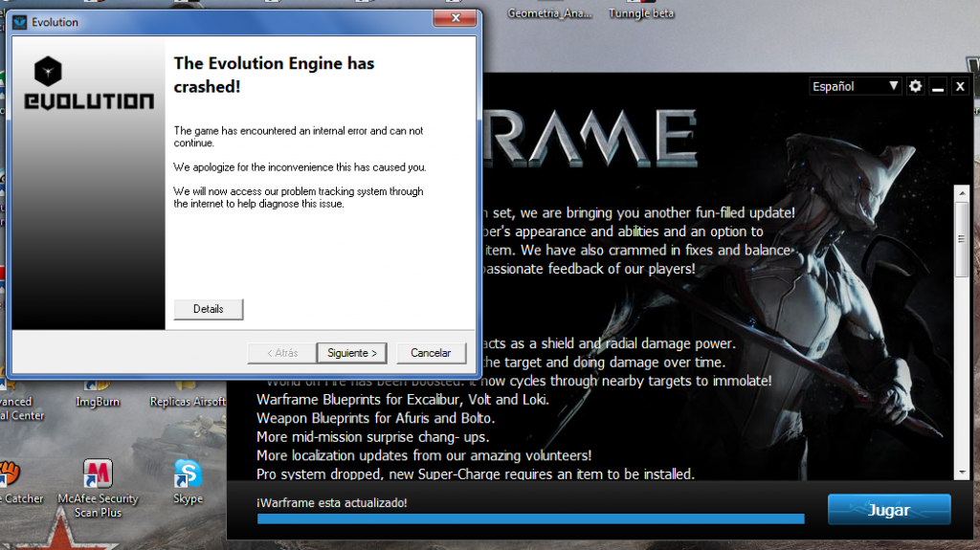Image resolution: width=980 pixels, height=550 pixels.
Task: Click 'Warframe Blueprints for Excalibur, Volt and Loki.' line
Action: point(403,400)
